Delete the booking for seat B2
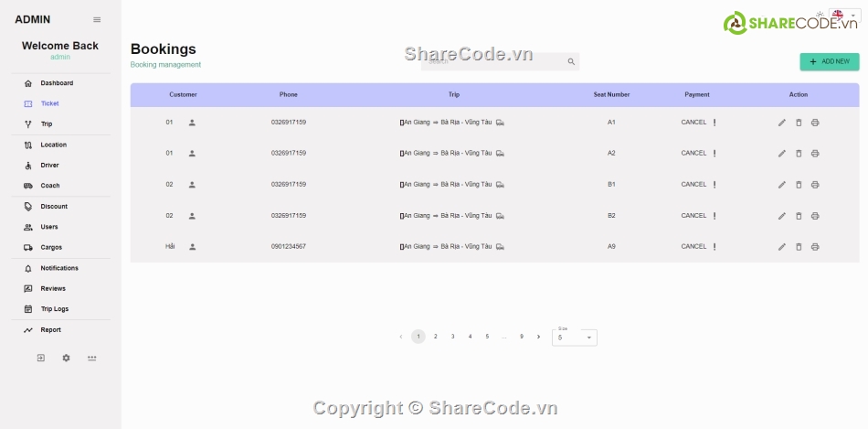The image size is (868, 429). click(x=799, y=216)
